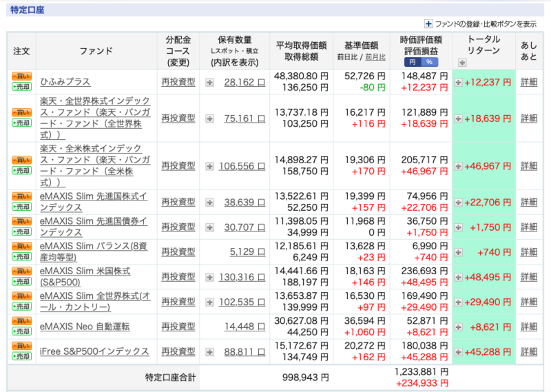
Task: Click plus icon beside ファンドの登録・比較ボタンを表示
Action: pos(428,24)
